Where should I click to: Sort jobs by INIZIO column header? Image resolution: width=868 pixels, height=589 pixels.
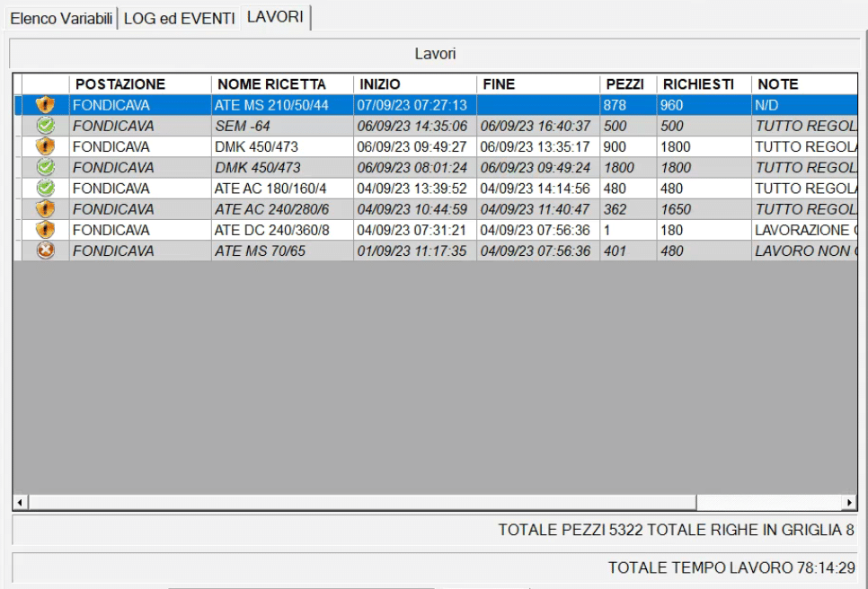pyautogui.click(x=380, y=84)
